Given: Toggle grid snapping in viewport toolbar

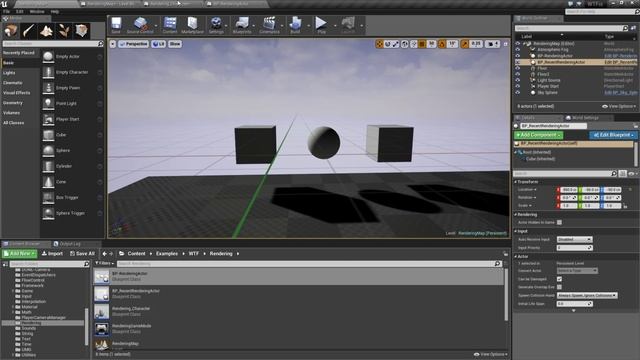Looking at the screenshot, I should pyautogui.click(x=422, y=44).
